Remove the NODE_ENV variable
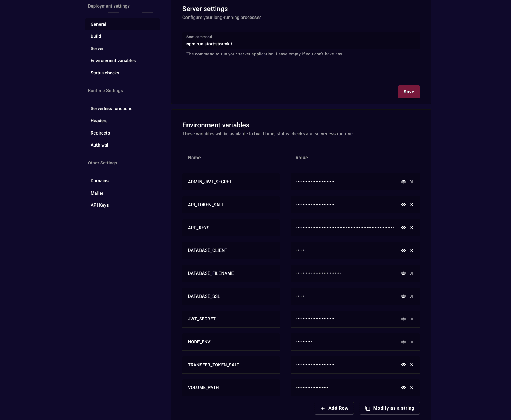 click(412, 342)
